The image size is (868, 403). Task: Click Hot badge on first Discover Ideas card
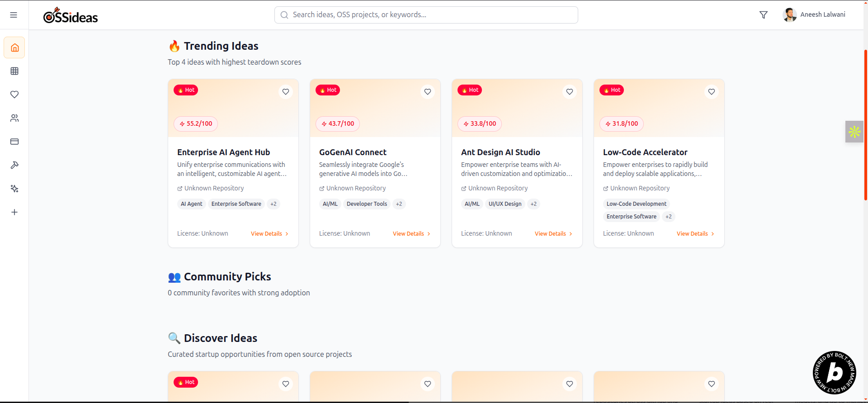pyautogui.click(x=186, y=382)
